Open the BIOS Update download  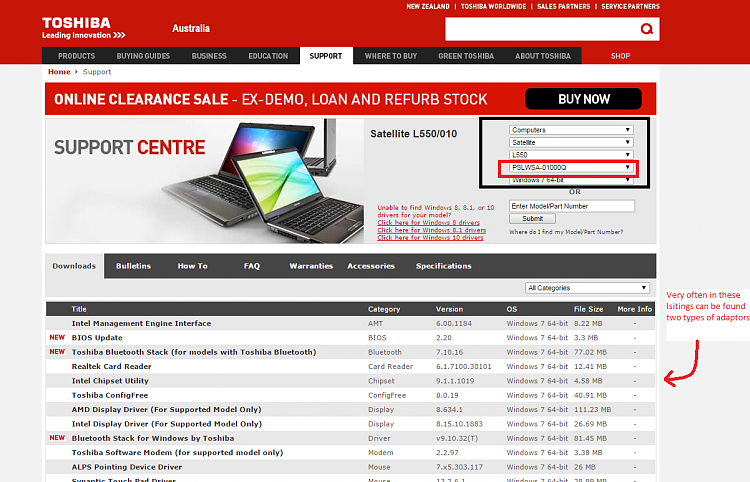[x=97, y=338]
